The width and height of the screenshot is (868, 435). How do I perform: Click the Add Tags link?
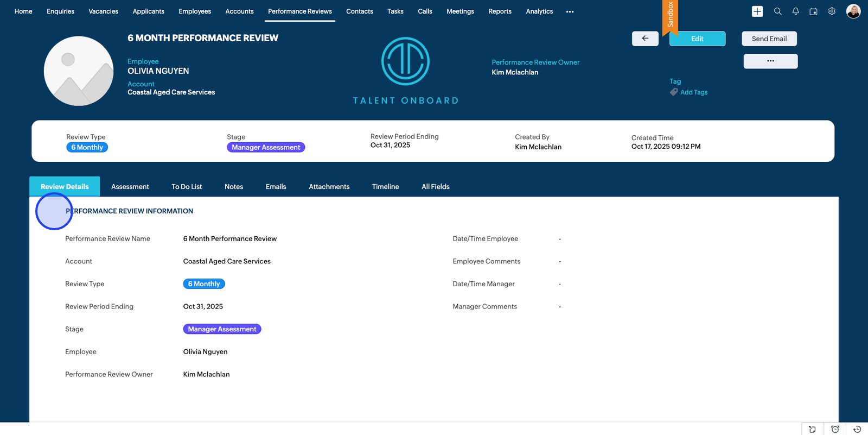click(x=693, y=92)
